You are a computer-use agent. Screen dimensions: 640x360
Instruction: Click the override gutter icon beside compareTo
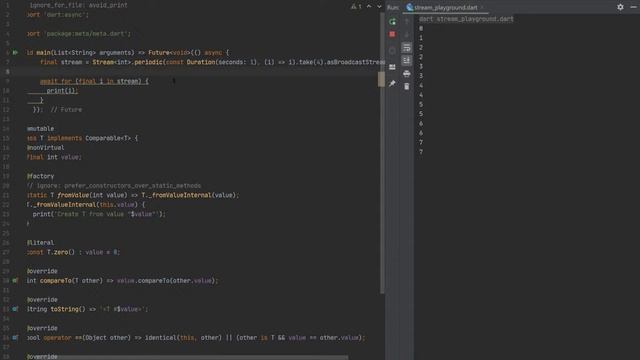click(x=15, y=280)
